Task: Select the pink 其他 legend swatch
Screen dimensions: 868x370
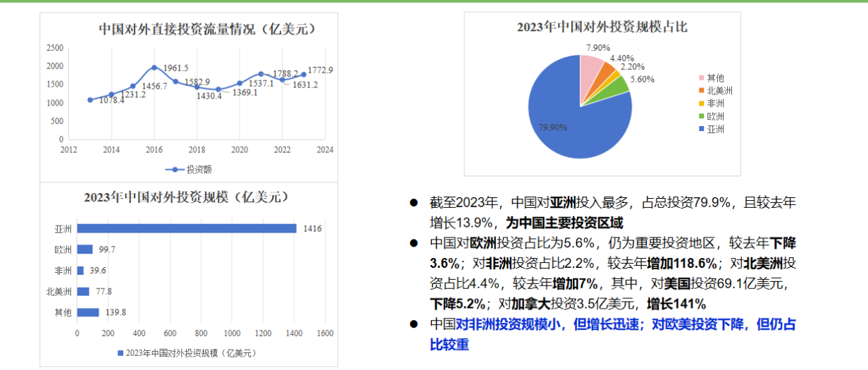Action: [701, 78]
